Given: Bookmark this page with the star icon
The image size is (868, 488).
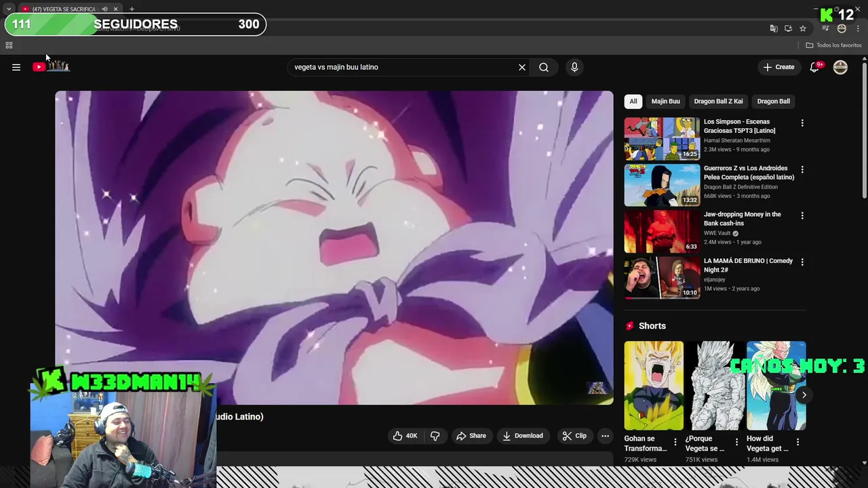Looking at the screenshot, I should coord(803,28).
